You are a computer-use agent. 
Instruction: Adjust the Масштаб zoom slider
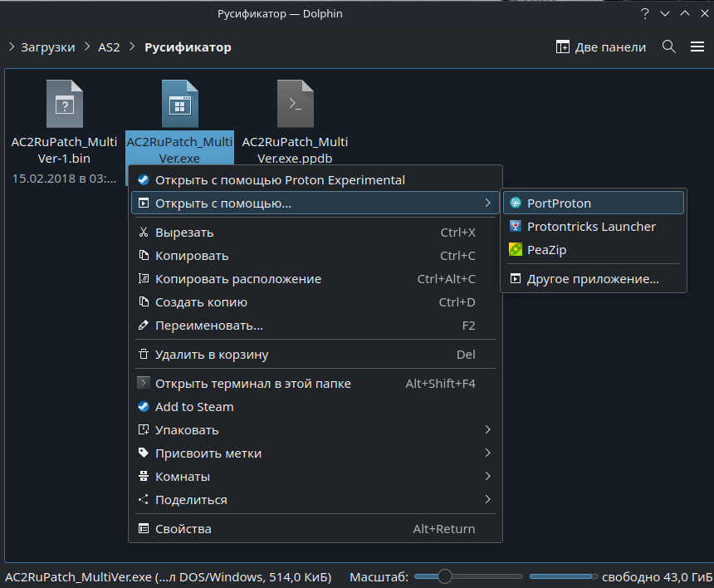(x=445, y=576)
